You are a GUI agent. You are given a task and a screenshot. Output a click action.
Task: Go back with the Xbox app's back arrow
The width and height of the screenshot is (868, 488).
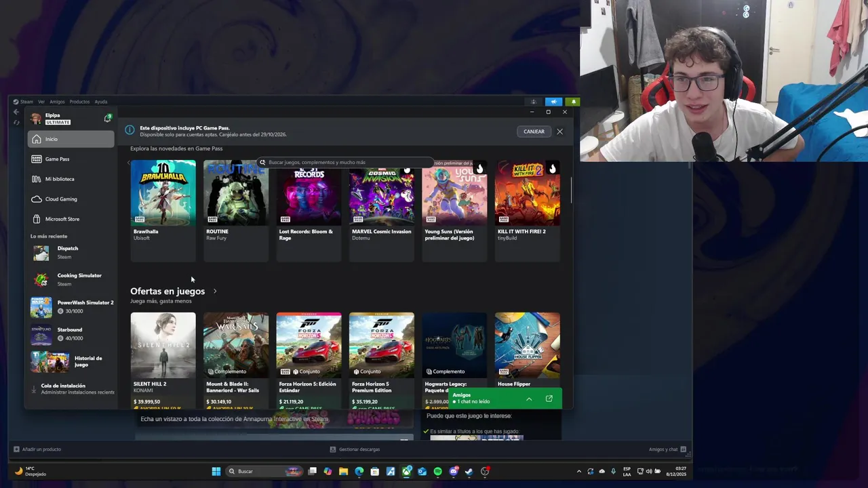point(16,112)
